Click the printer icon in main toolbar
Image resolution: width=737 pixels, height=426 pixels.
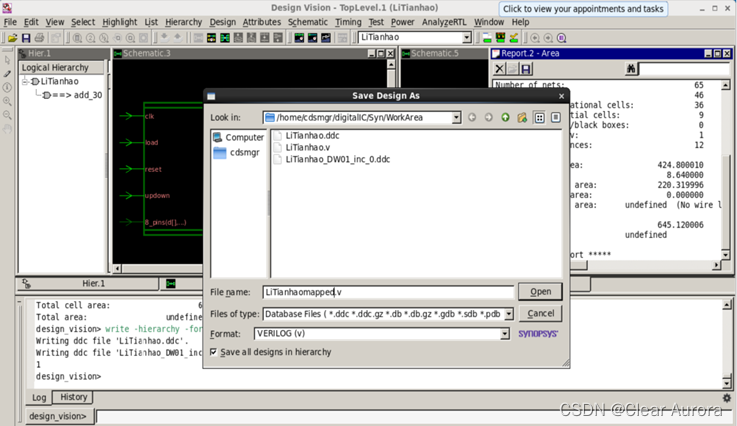(39, 38)
